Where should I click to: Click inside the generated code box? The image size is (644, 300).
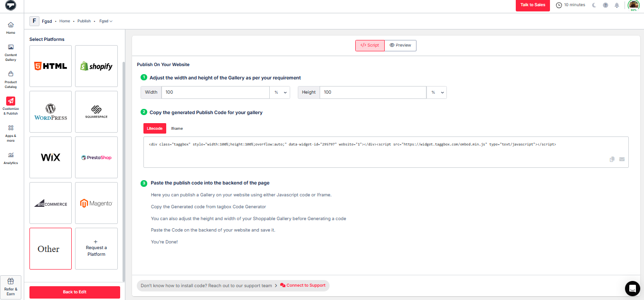pos(386,152)
